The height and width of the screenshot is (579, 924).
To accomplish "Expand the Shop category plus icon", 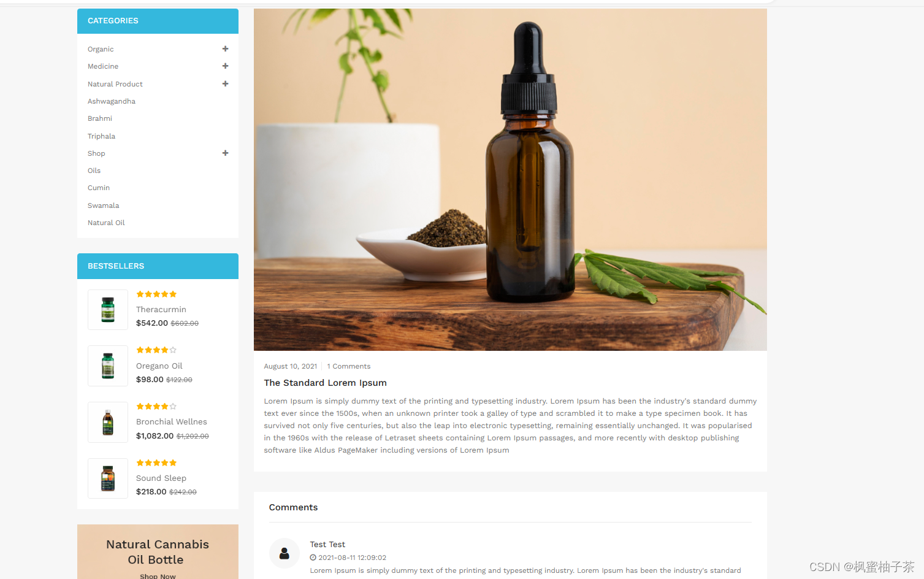I will click(x=225, y=153).
